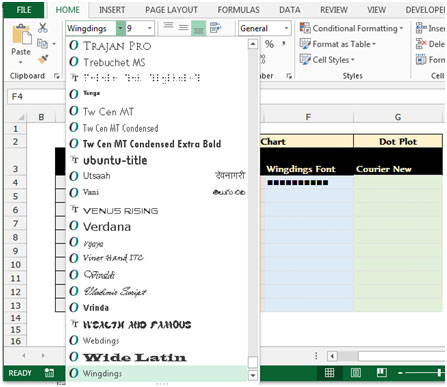Choose Utsaah font

tap(157, 176)
